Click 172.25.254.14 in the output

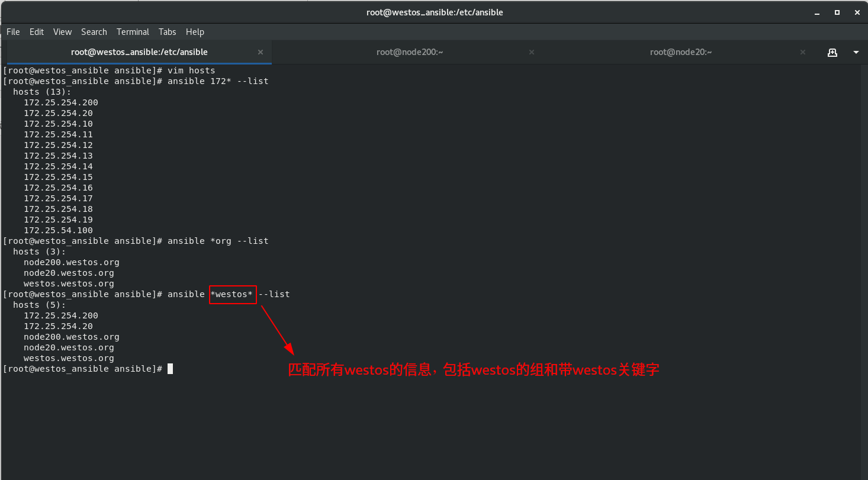pyautogui.click(x=58, y=166)
